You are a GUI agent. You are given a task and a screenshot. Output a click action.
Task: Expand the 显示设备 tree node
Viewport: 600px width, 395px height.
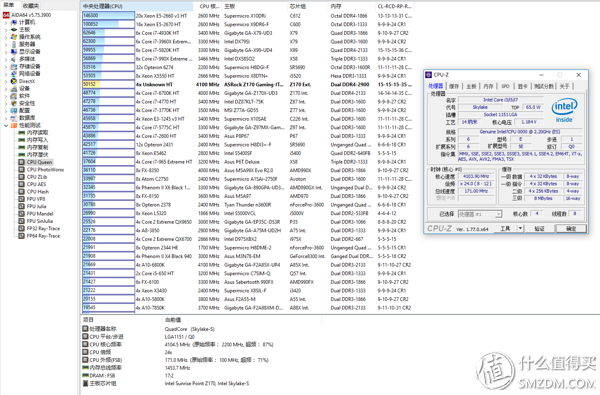(6, 52)
